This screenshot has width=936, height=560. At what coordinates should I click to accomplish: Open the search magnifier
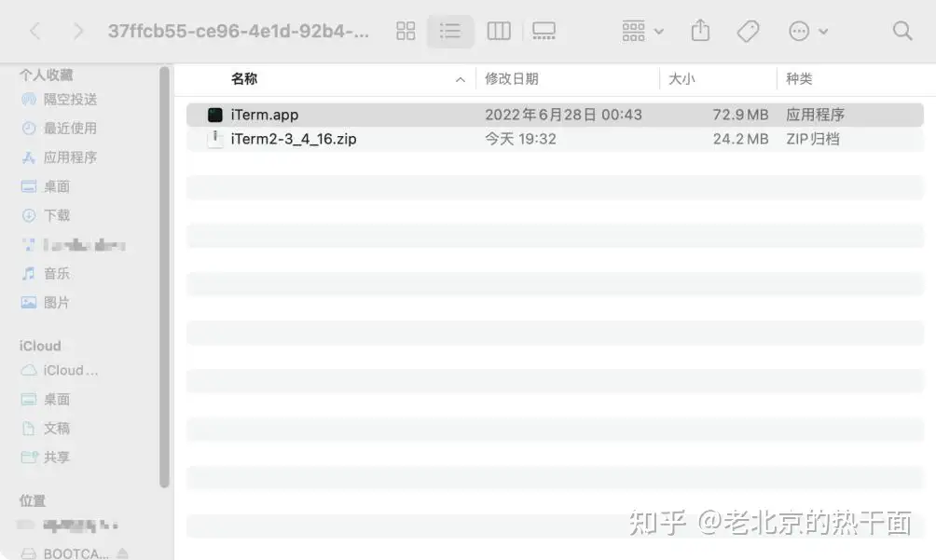click(x=902, y=31)
